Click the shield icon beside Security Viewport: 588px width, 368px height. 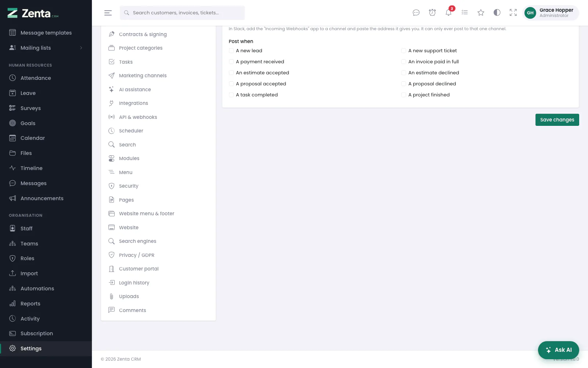(x=111, y=186)
